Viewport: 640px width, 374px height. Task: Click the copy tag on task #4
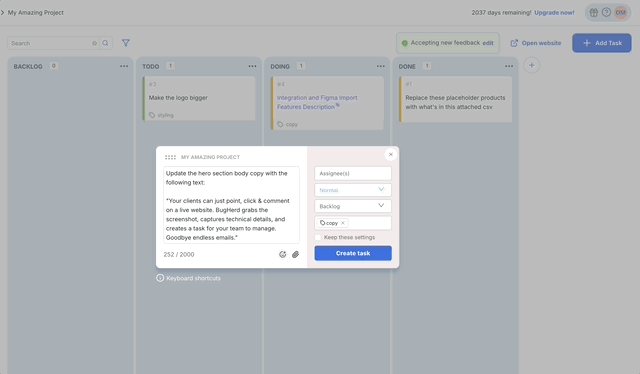pos(287,124)
